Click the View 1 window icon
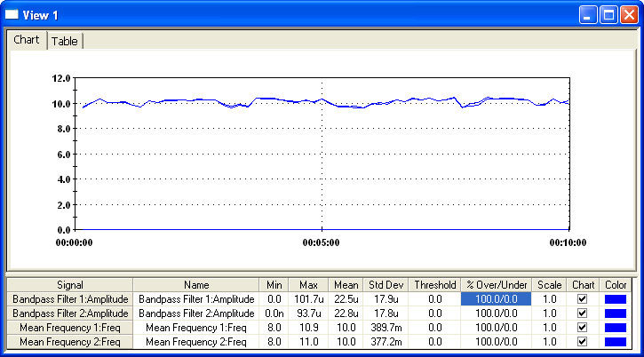This screenshot has height=357, width=644. tap(12, 15)
